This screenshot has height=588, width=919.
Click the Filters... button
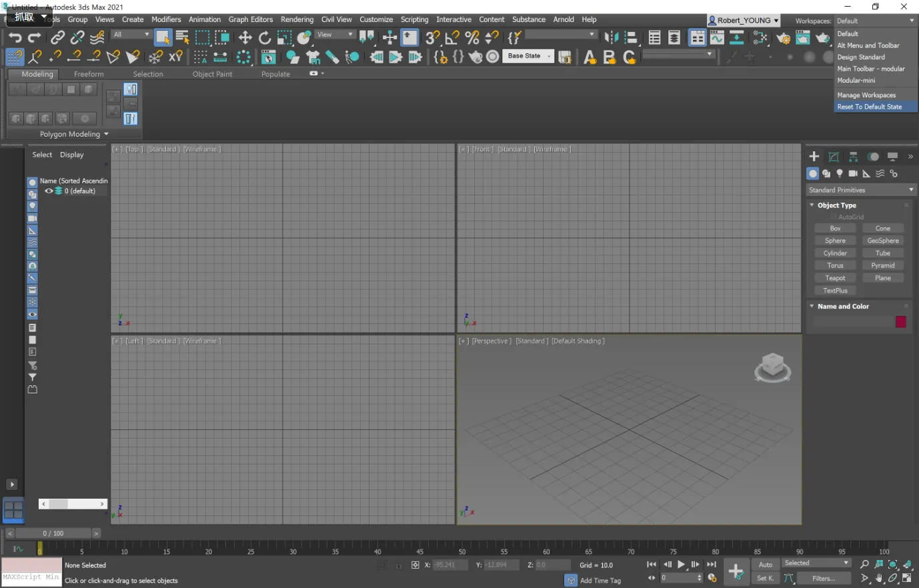[823, 579]
